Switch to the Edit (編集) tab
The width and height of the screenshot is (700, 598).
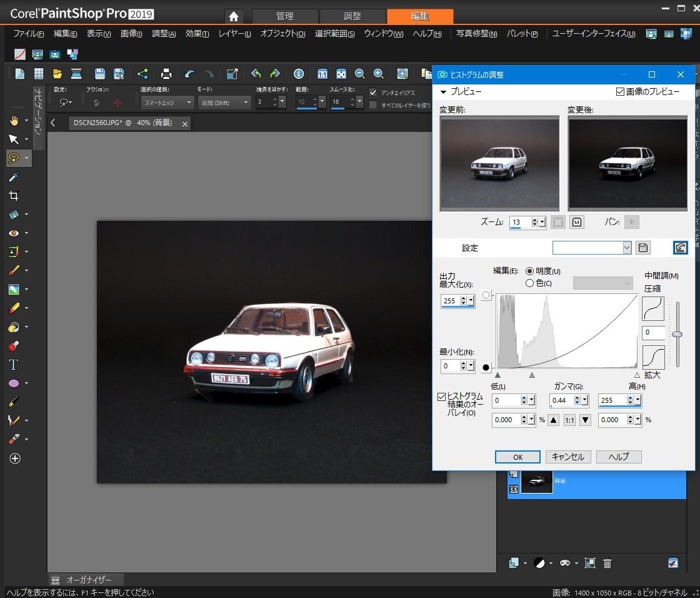point(420,16)
